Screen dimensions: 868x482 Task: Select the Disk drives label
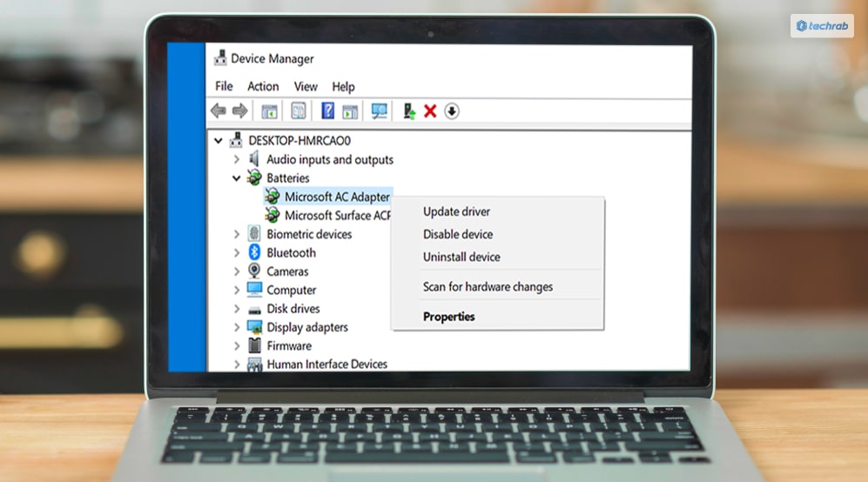(293, 309)
